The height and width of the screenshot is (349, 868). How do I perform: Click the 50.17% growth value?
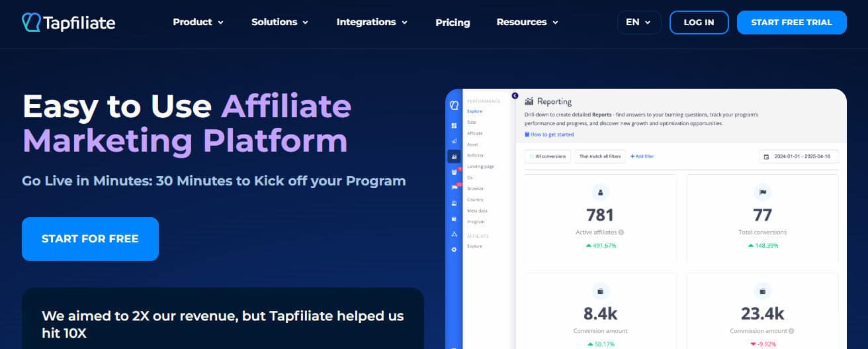click(x=601, y=344)
